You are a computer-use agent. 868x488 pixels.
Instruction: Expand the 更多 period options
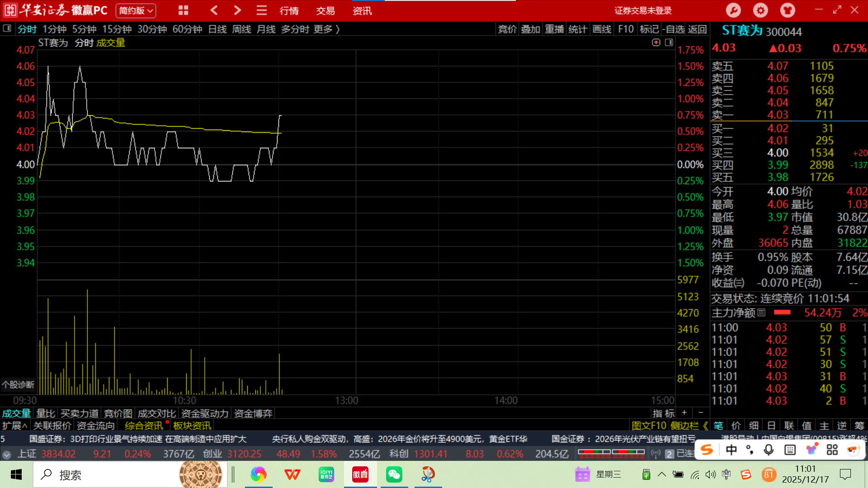326,29
